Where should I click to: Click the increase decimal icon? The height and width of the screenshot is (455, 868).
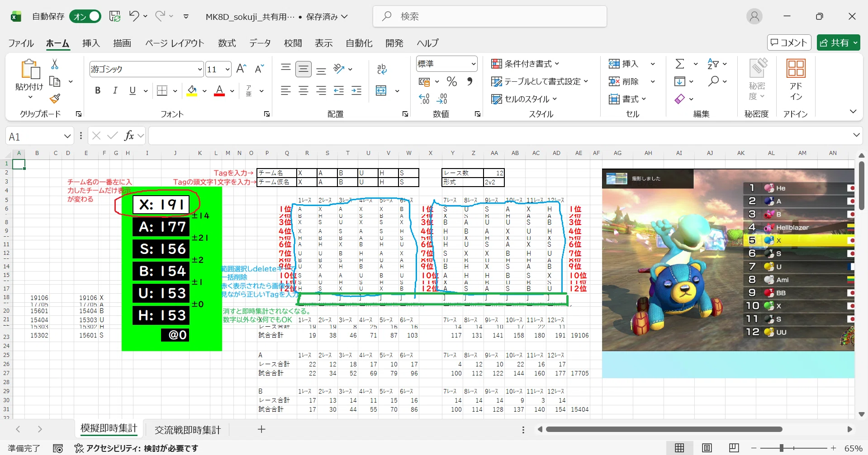pos(424,99)
